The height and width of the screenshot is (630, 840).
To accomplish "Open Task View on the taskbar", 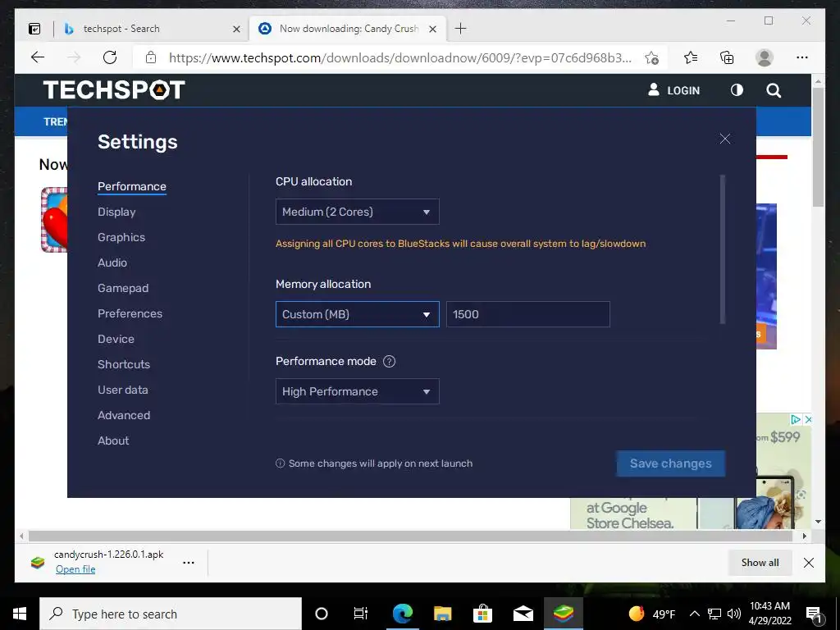I will pyautogui.click(x=361, y=614).
